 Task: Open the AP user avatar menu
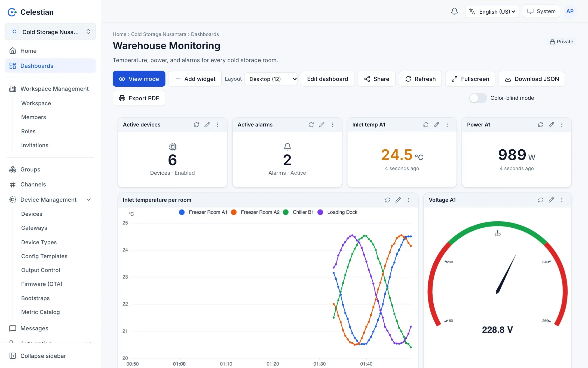[570, 11]
